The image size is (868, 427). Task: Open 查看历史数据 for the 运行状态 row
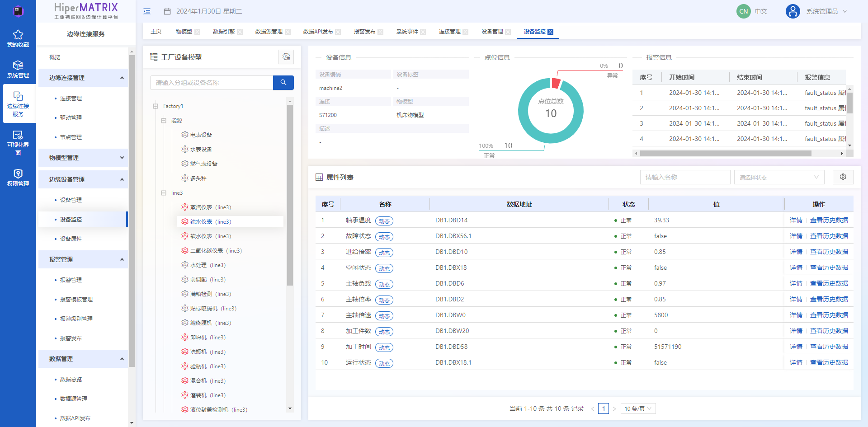(x=829, y=362)
